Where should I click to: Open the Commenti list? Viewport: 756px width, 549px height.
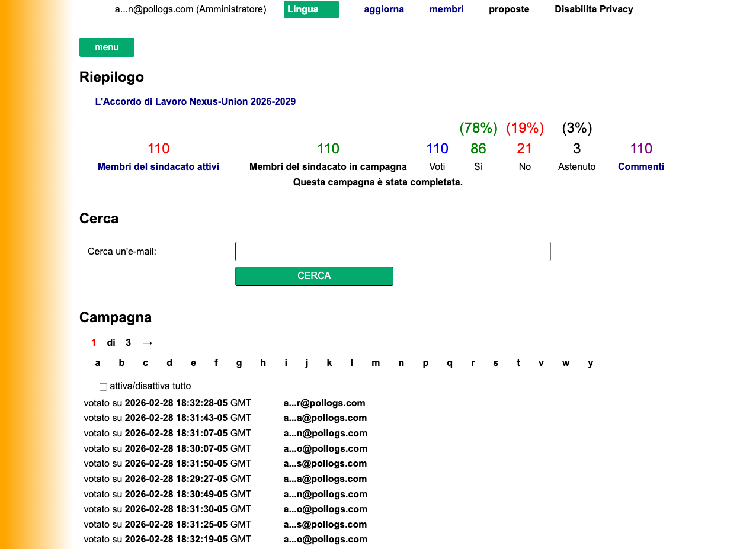point(641,166)
